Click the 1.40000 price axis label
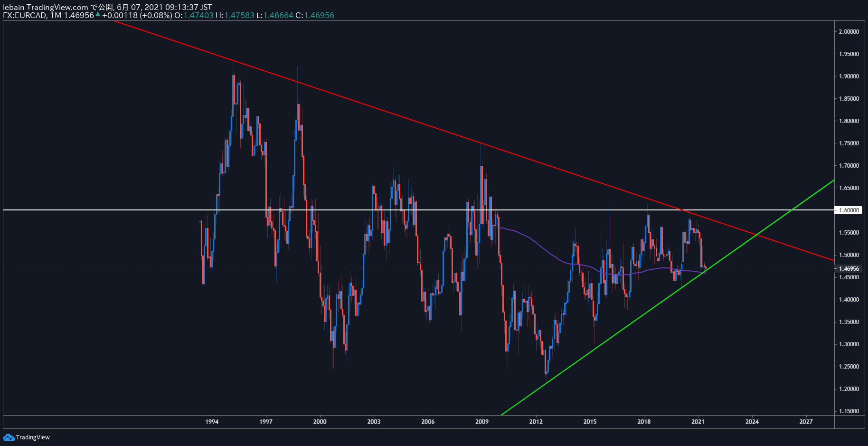Screen dimensions: 868x446 (849, 300)
